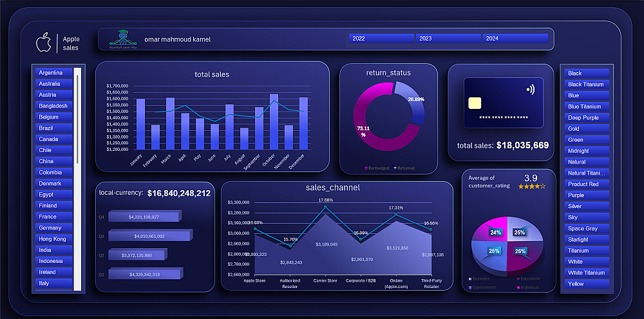Choose Black Titanium color filter
The image size is (644, 319).
[587, 84]
